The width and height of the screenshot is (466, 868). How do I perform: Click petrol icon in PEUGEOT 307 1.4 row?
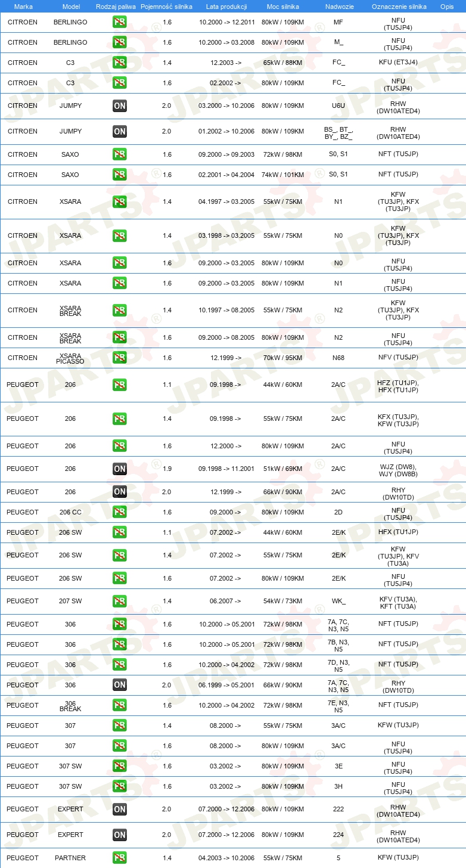point(119,726)
